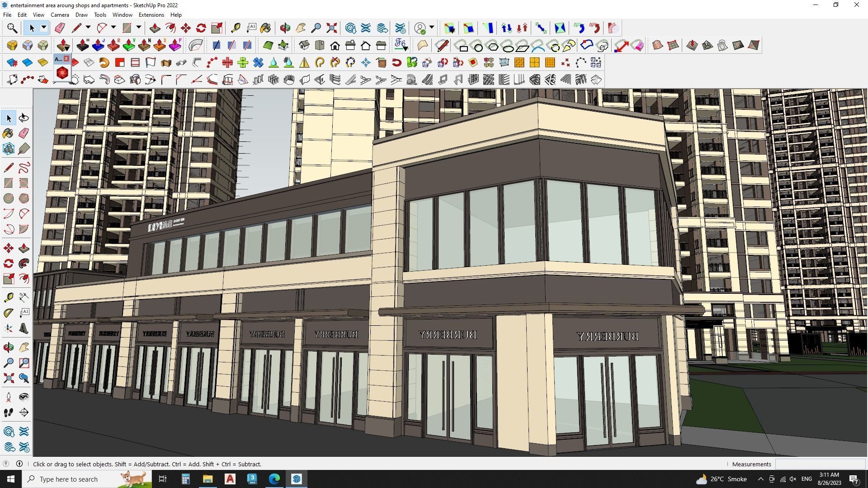The height and width of the screenshot is (488, 868).
Task: Open the File menu
Action: coord(7,15)
